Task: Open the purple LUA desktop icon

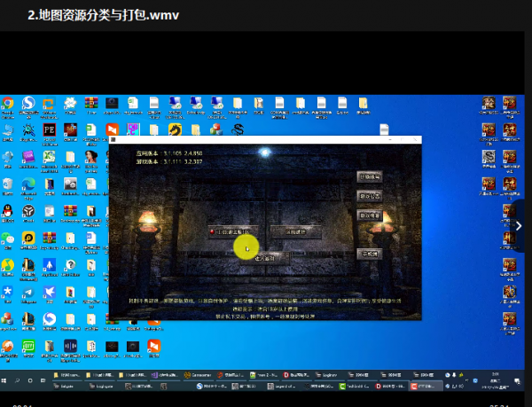Action: pos(28,157)
